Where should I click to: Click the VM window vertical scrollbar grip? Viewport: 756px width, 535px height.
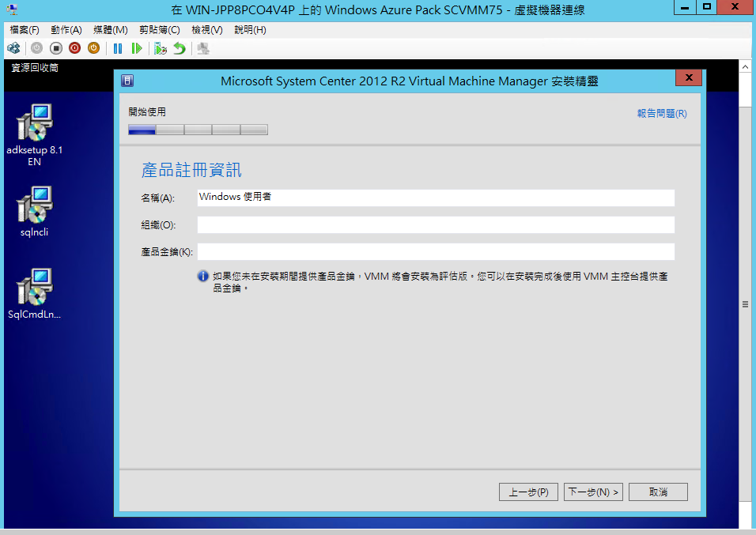point(746,304)
